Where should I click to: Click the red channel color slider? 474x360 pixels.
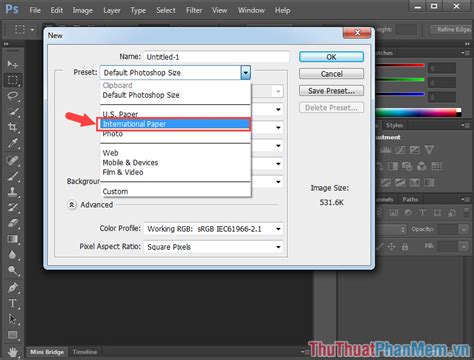pyautogui.click(x=400, y=65)
